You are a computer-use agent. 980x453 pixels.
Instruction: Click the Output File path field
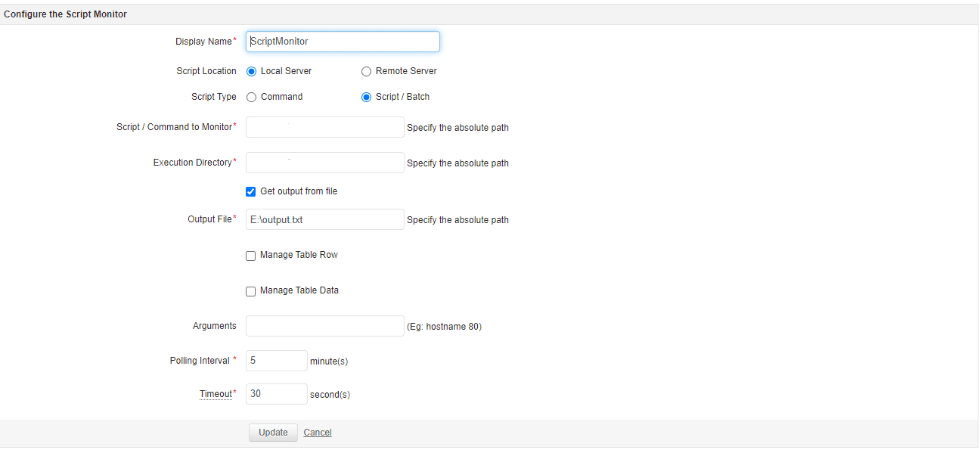point(325,220)
